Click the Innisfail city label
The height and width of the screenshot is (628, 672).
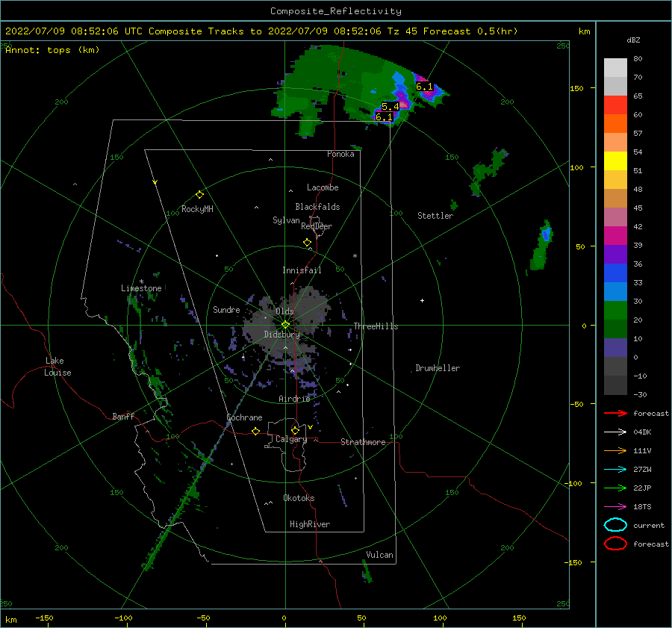tap(302, 270)
